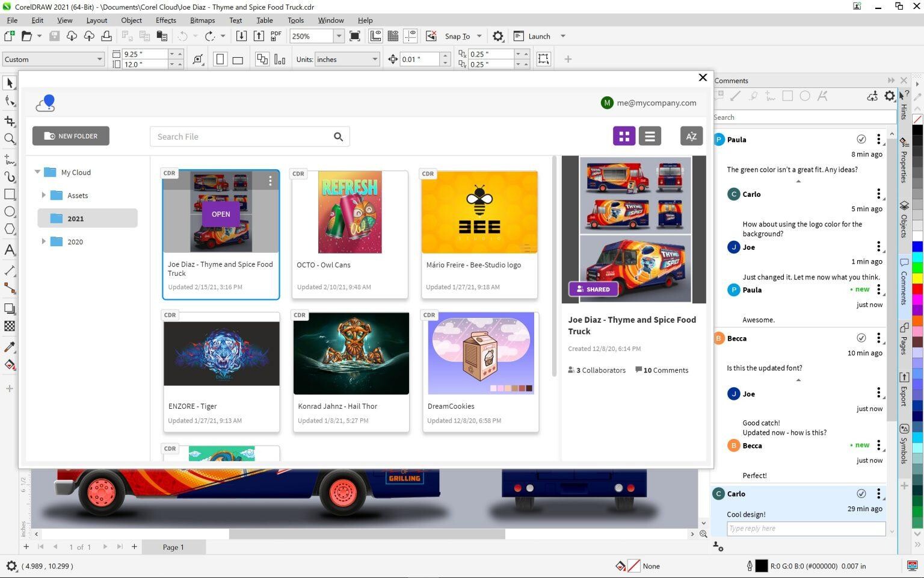
Task: Select the Page 1 tab
Action: click(173, 547)
